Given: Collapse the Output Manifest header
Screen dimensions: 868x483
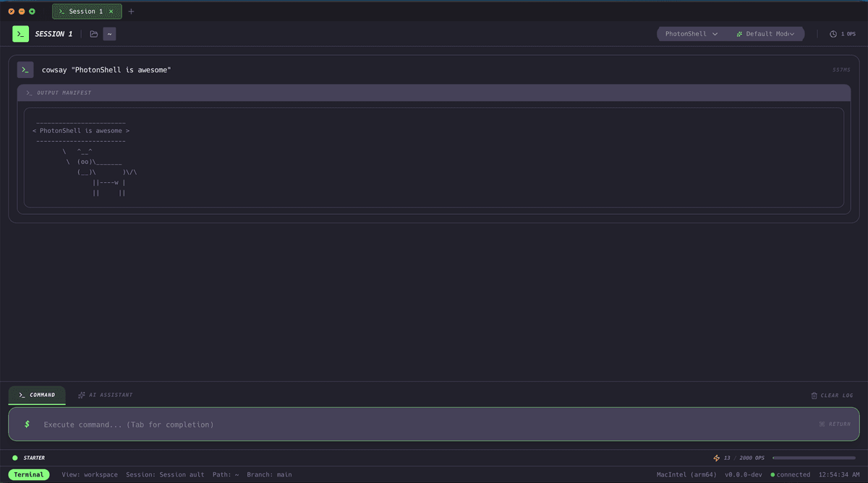Looking at the screenshot, I should tap(434, 93).
